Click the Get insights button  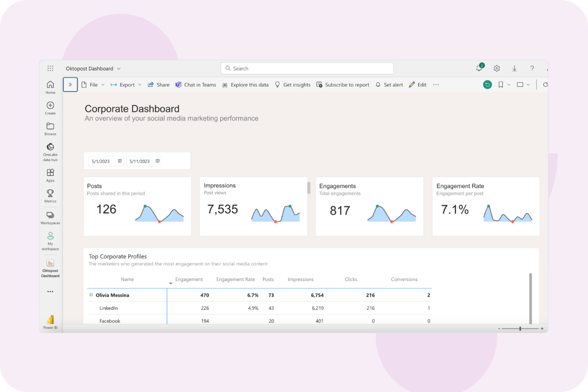pos(293,85)
